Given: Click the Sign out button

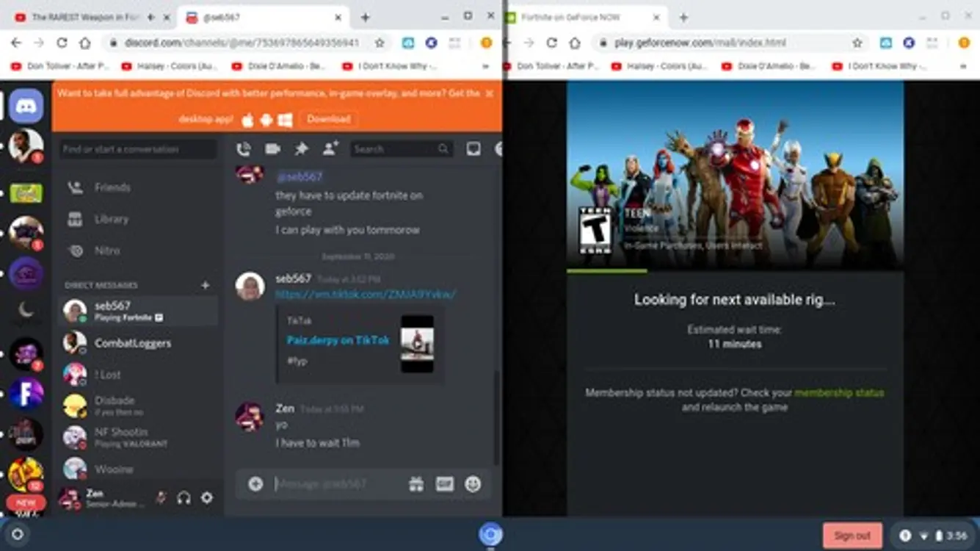Looking at the screenshot, I should (852, 536).
